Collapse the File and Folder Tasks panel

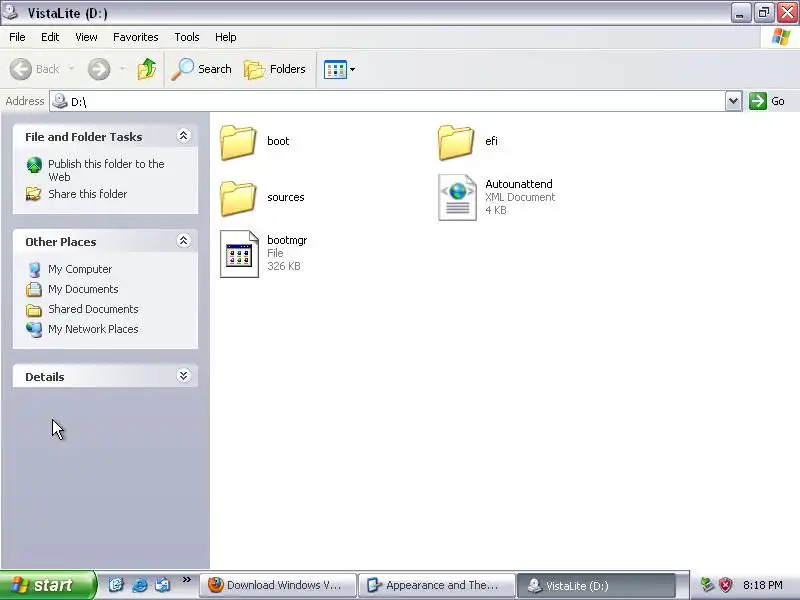point(183,136)
